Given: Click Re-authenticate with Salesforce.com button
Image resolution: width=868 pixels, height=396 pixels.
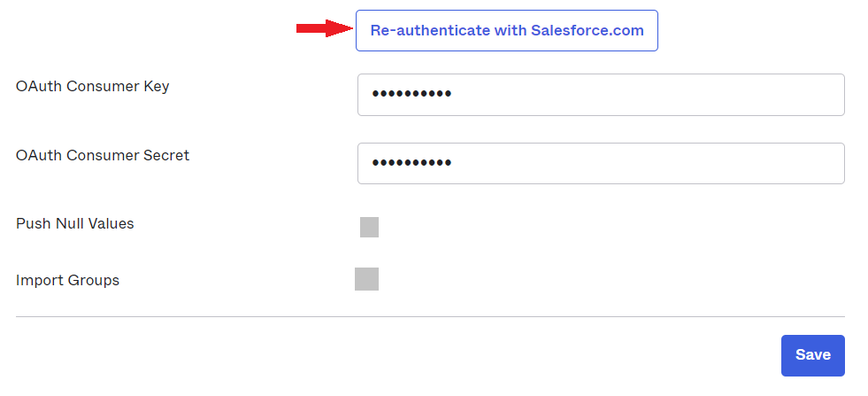Looking at the screenshot, I should pyautogui.click(x=506, y=31).
